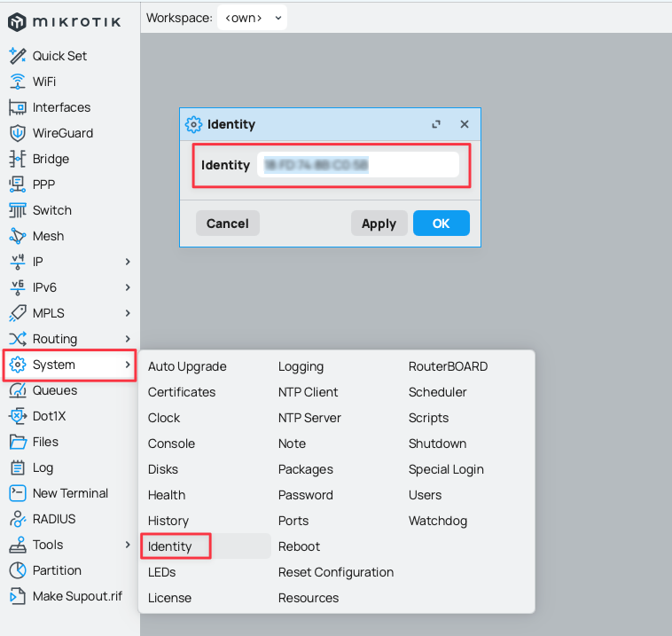Click the Log notepad icon
The width and height of the screenshot is (672, 636).
[18, 467]
